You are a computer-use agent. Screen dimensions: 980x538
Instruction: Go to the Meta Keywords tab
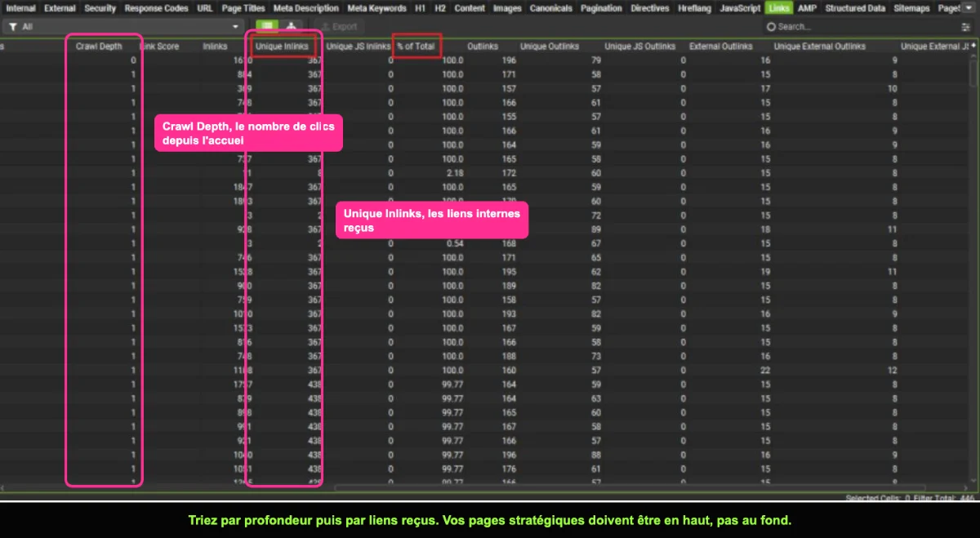pos(376,8)
